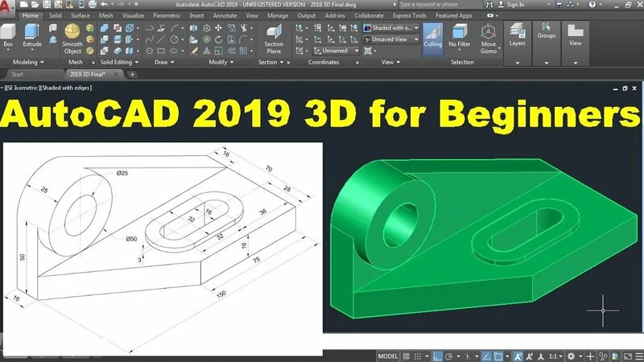Click the Save icon in quick access toolbar

(x=47, y=5)
